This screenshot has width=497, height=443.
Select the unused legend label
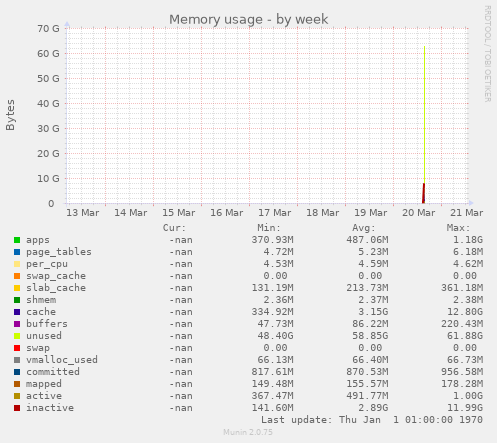click(44, 336)
